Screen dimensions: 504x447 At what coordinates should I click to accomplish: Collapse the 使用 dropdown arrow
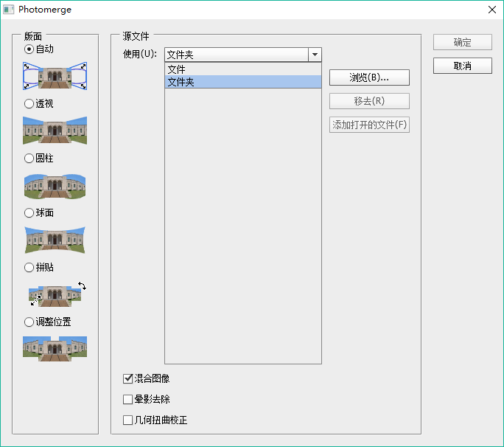pyautogui.click(x=315, y=55)
